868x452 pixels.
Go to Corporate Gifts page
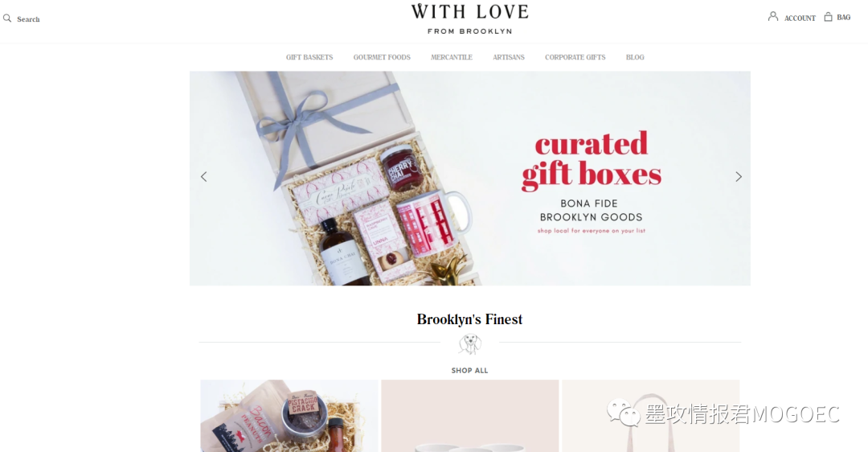tap(575, 57)
